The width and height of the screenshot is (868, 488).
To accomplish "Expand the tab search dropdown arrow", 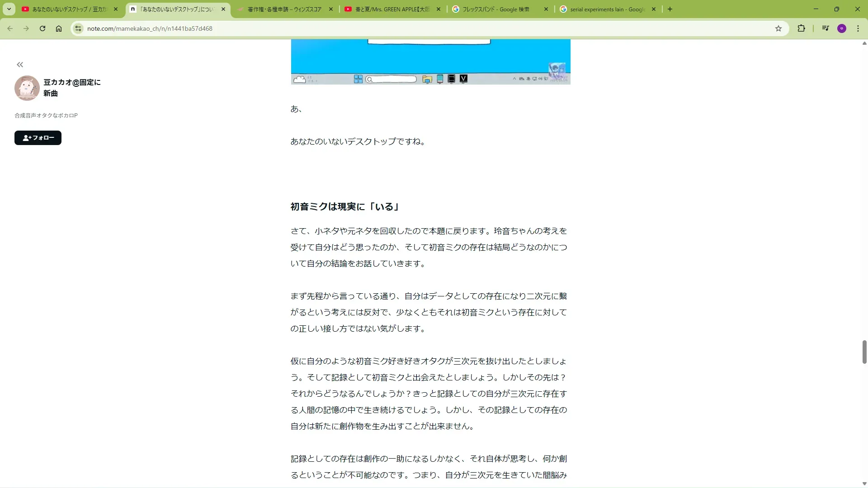I will 9,9.
